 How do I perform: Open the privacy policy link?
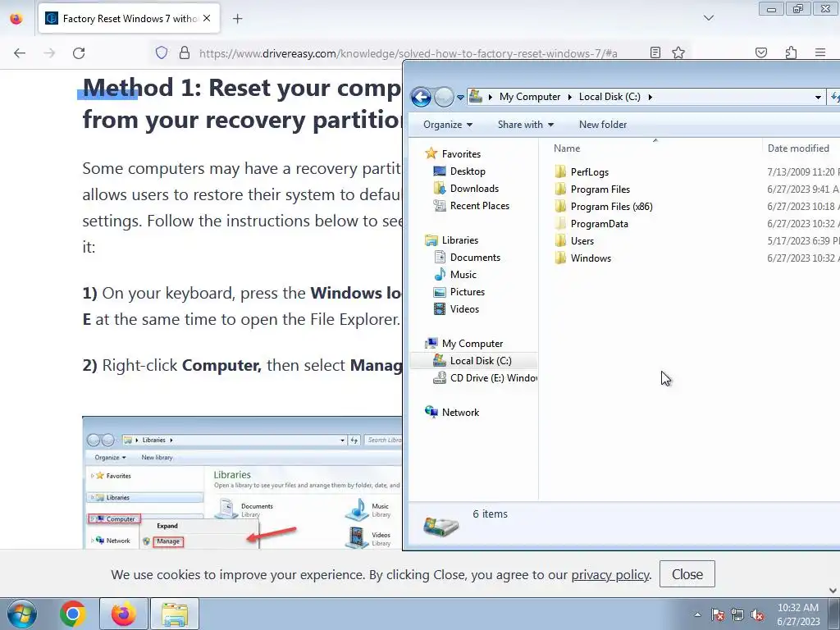click(x=609, y=574)
